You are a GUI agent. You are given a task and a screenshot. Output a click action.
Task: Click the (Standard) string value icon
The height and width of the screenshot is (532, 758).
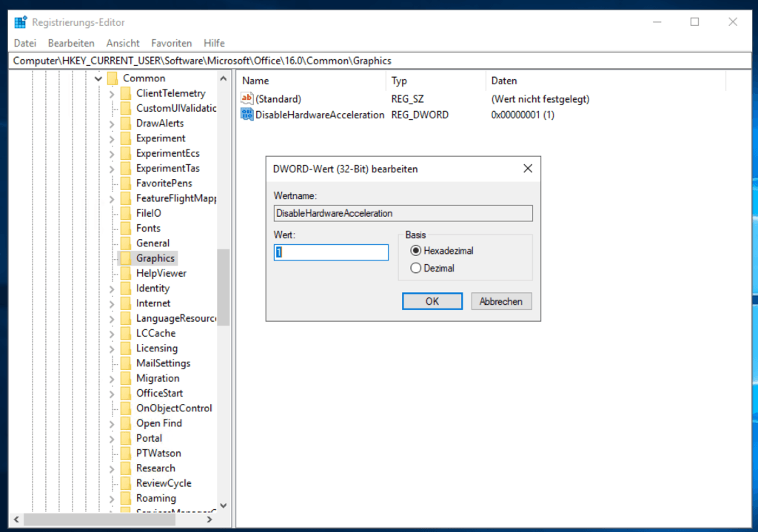[246, 98]
